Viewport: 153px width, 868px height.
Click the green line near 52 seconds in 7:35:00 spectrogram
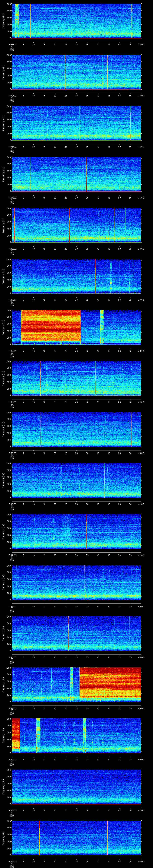point(125,219)
